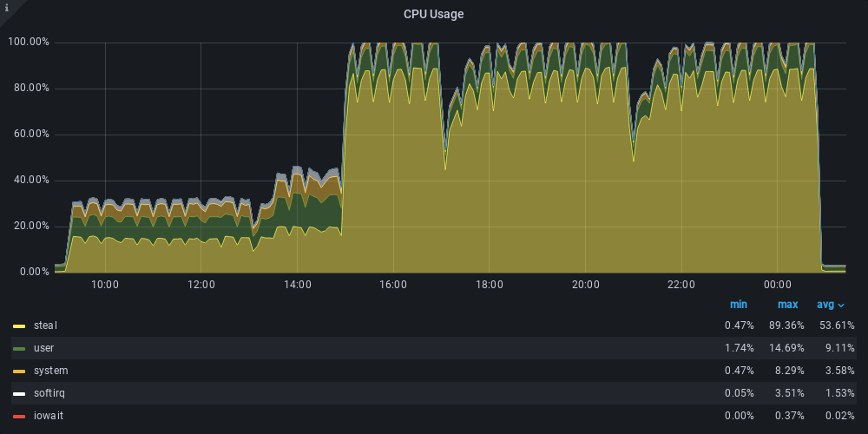Sort legend by min column header
868x434 pixels.
738,305
